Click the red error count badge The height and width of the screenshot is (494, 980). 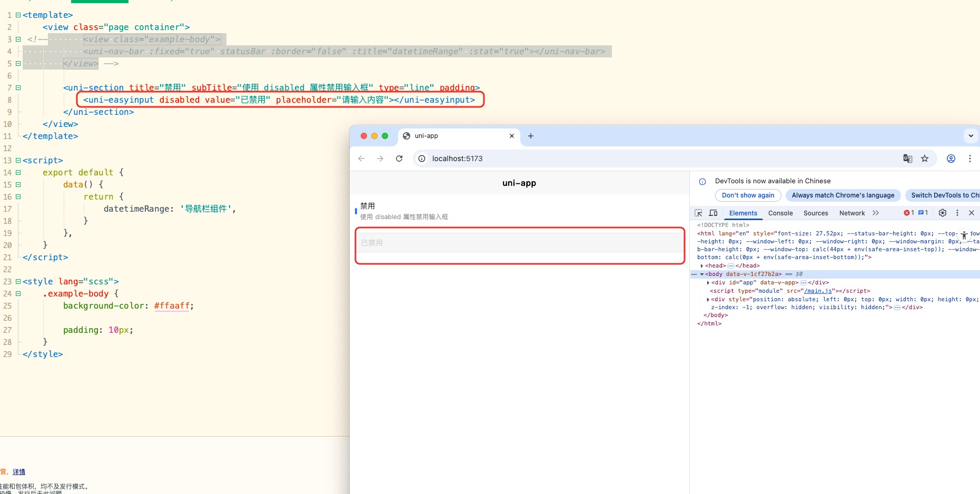[x=909, y=213]
